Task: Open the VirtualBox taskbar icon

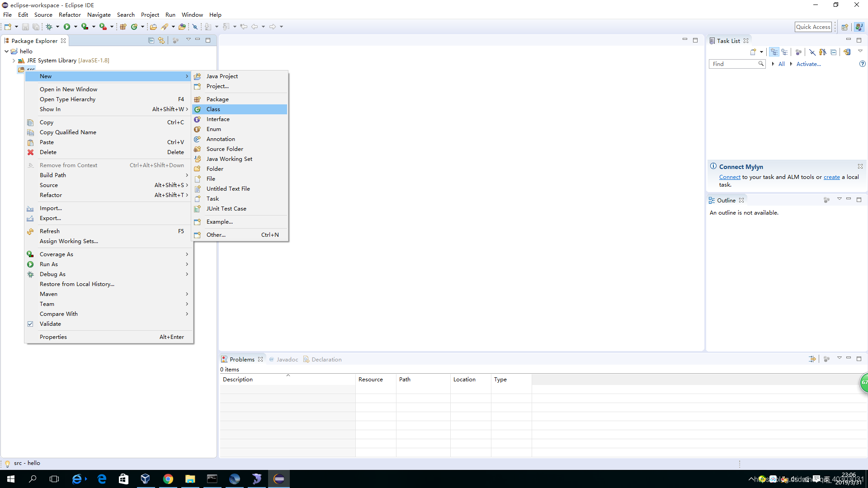Action: (146, 479)
